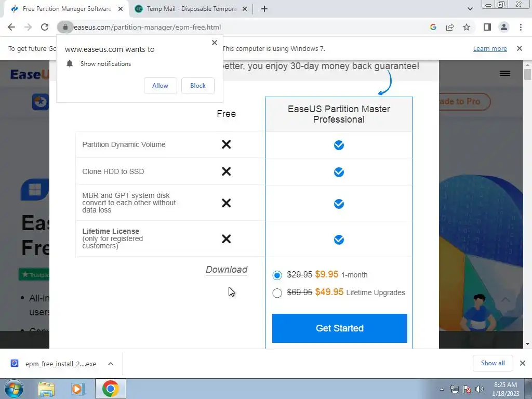Viewport: 532px width, 399px height.
Task: Switch to Temp Mail tab
Action: click(x=192, y=9)
